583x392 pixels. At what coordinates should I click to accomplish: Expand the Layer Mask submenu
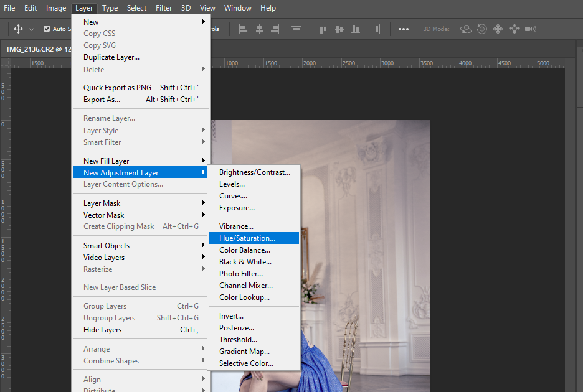140,203
